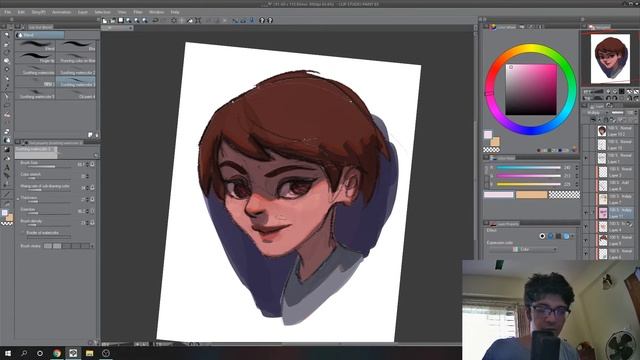Image resolution: width=640 pixels, height=360 pixels.
Task: Toggle the Layer color effect icon
Action: tap(566, 236)
